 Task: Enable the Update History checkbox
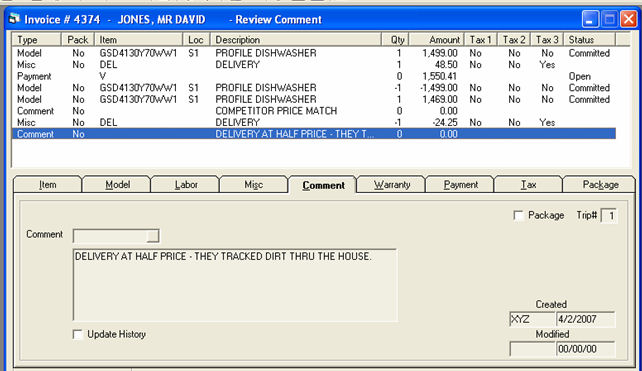(x=78, y=335)
